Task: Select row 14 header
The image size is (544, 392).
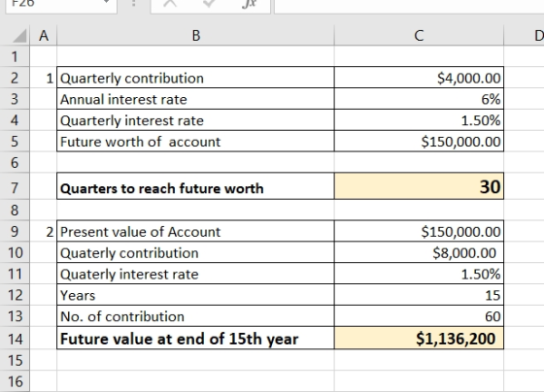Action: point(15,339)
